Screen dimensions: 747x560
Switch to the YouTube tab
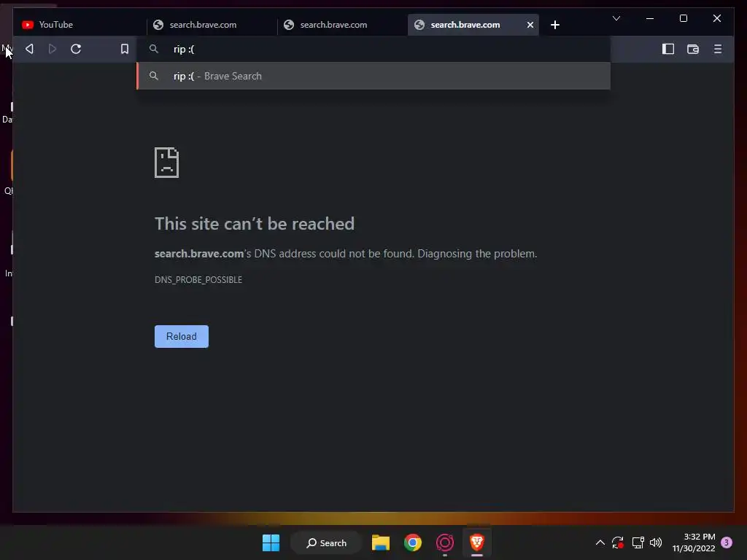80,25
